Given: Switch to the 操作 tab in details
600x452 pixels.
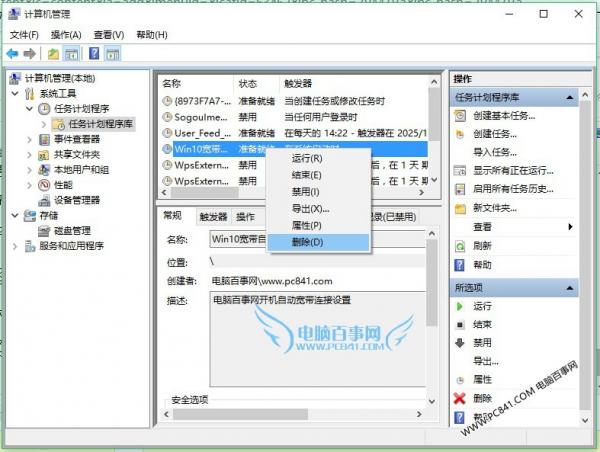Looking at the screenshot, I should [x=245, y=217].
